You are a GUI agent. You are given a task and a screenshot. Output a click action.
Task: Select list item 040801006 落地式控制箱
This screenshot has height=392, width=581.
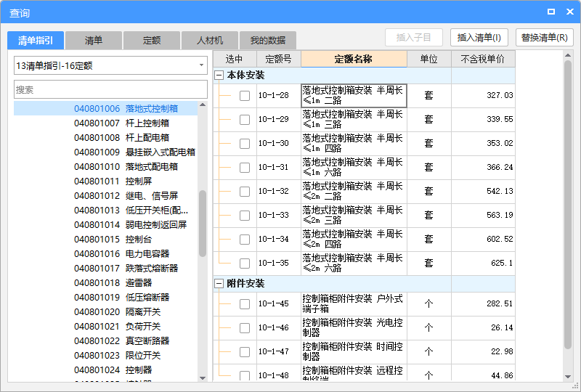105,109
